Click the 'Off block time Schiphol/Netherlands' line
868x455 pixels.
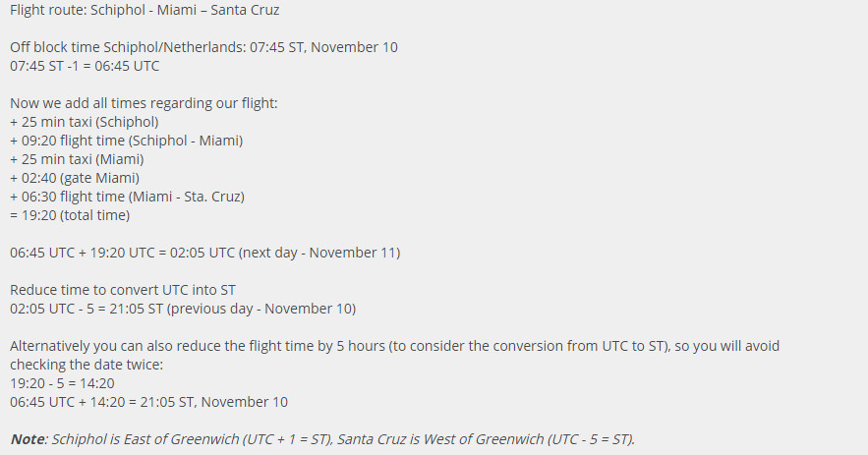click(203, 47)
